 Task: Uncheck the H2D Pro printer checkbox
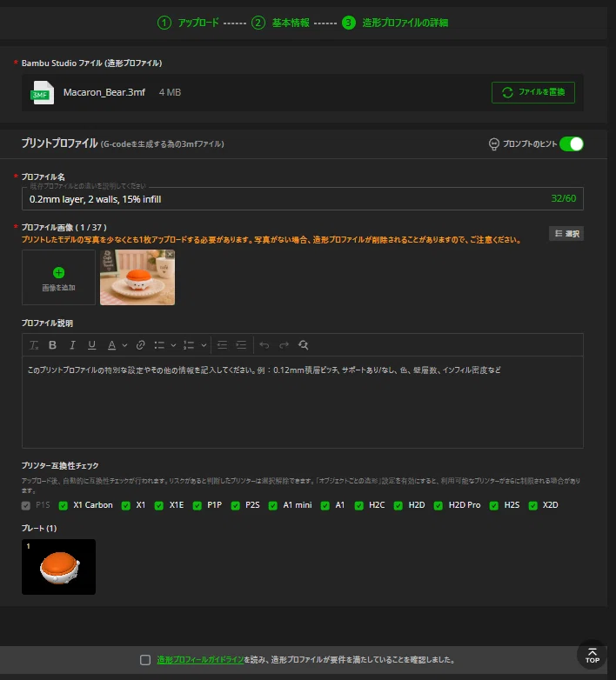(x=439, y=506)
